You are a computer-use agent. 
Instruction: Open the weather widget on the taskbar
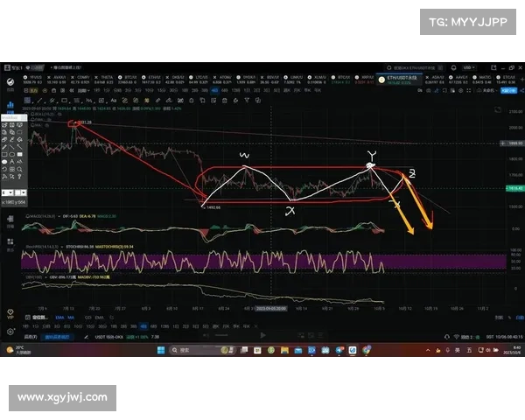[x=18, y=350]
